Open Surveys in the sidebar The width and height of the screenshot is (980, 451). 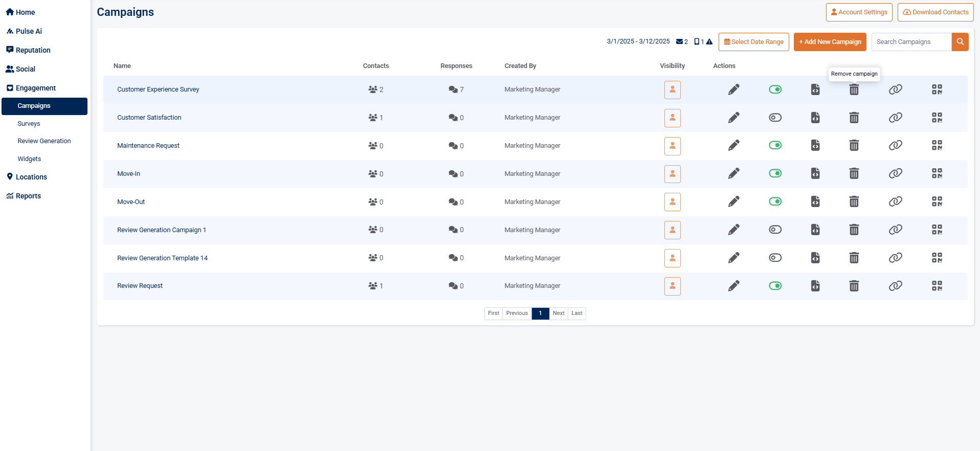(29, 124)
